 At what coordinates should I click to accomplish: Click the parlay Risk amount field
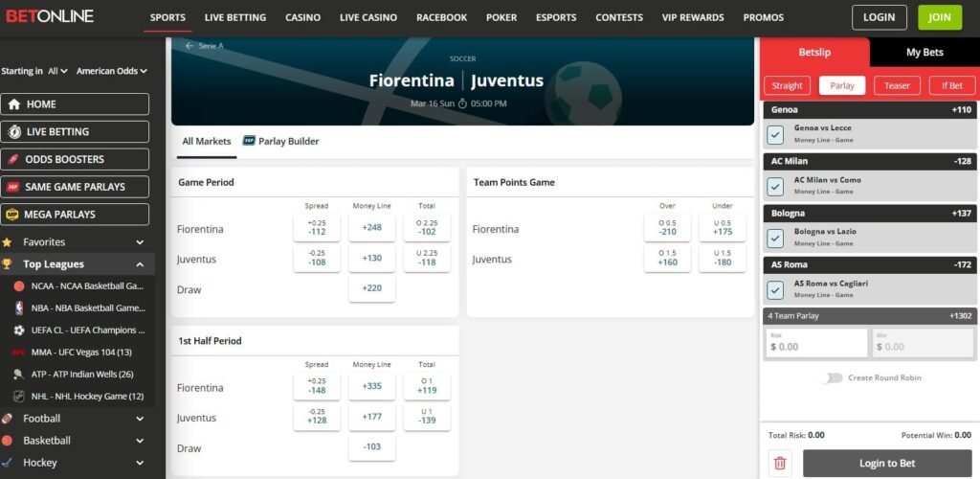pyautogui.click(x=815, y=343)
